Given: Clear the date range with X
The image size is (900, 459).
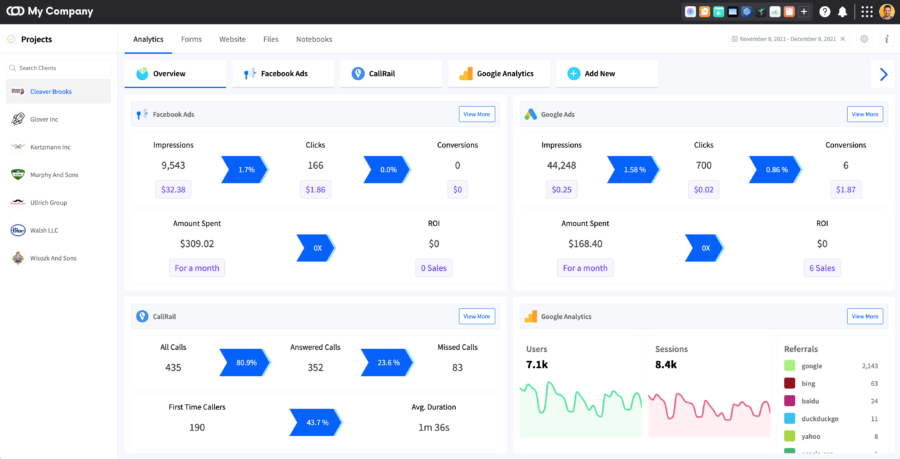Looking at the screenshot, I should 843,39.
